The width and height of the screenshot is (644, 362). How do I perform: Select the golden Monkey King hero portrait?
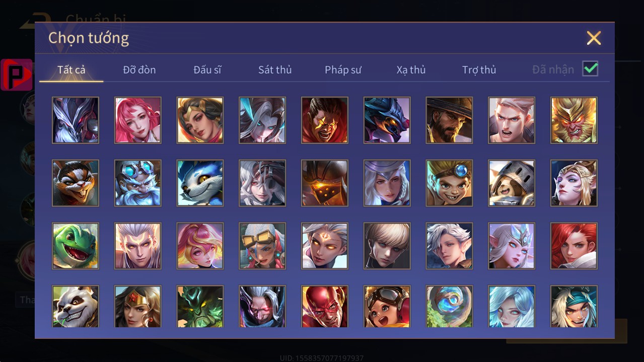pyautogui.click(x=574, y=120)
